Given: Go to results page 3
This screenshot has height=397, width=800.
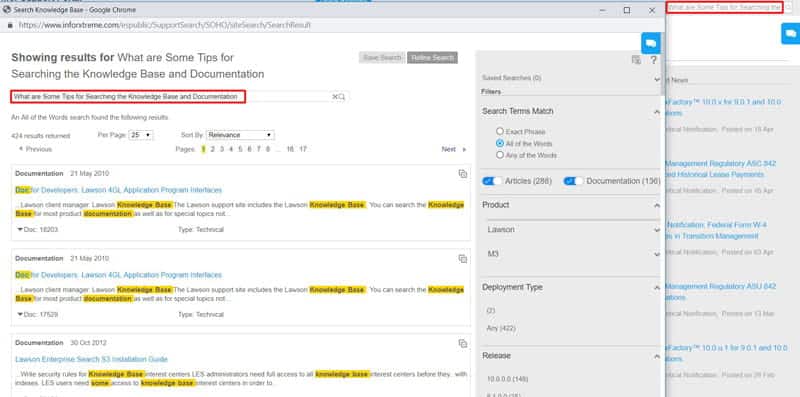Looking at the screenshot, I should click(x=221, y=149).
